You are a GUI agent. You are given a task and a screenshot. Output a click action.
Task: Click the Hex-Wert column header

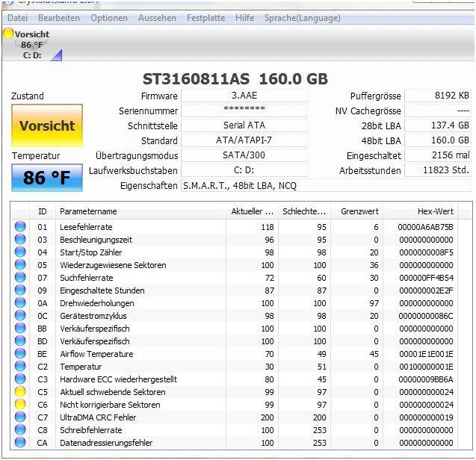pyautogui.click(x=421, y=211)
